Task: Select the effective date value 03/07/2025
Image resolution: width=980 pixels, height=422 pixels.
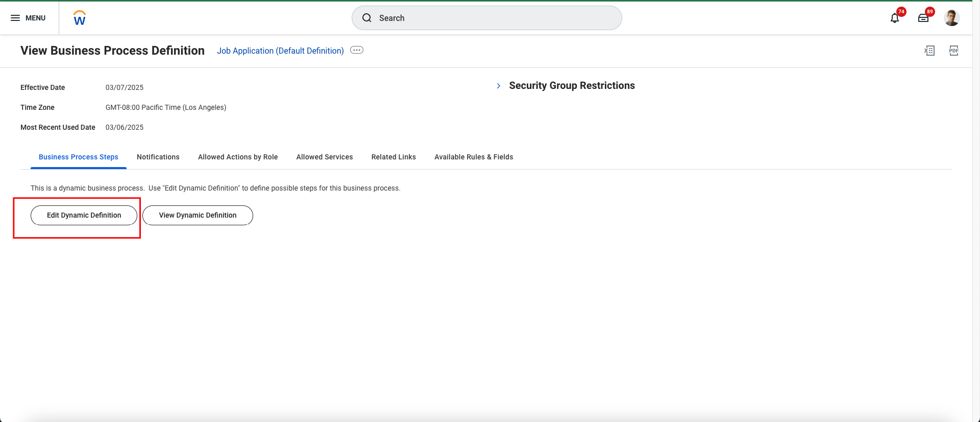Action: click(x=125, y=87)
